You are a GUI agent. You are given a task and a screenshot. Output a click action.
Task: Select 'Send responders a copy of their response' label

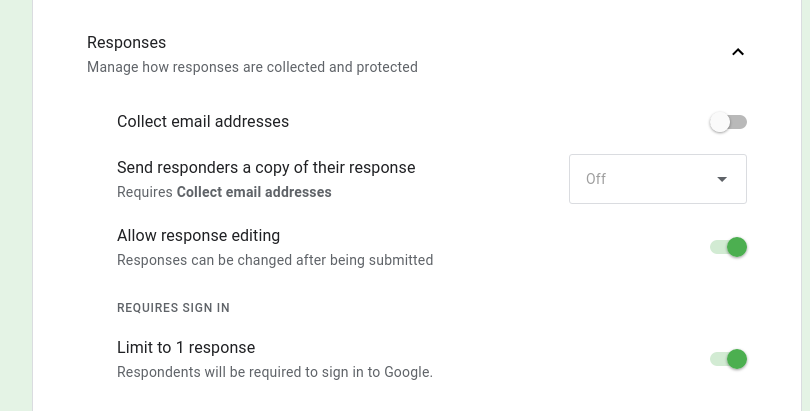pos(266,167)
